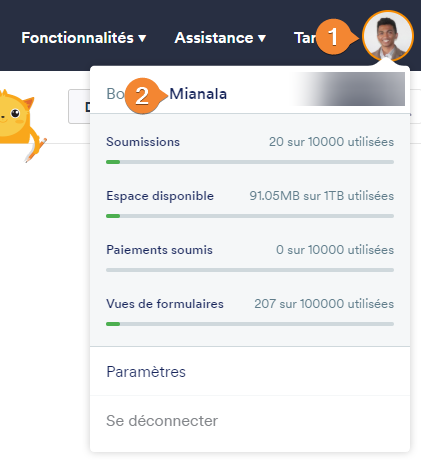Click the orange step 2 marker
Image resolution: width=421 pixels, height=474 pixels.
[x=143, y=96]
